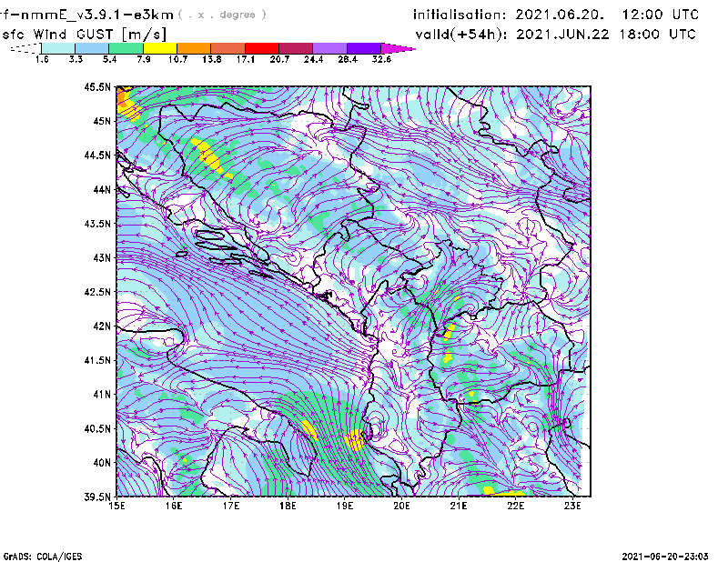
Task: Click the green 5.4–7.9 legend swatch
Action: pos(126,48)
